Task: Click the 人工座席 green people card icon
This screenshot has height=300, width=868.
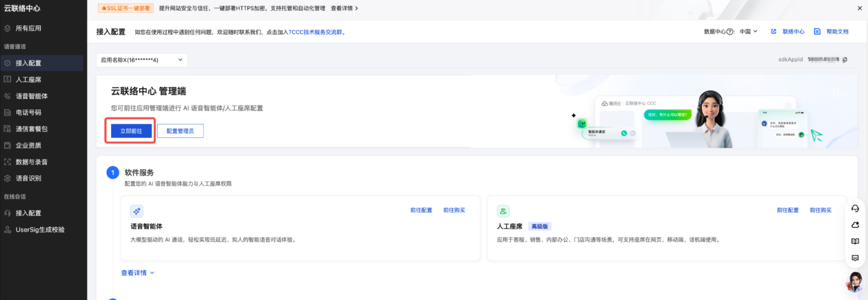Action: 503,211
